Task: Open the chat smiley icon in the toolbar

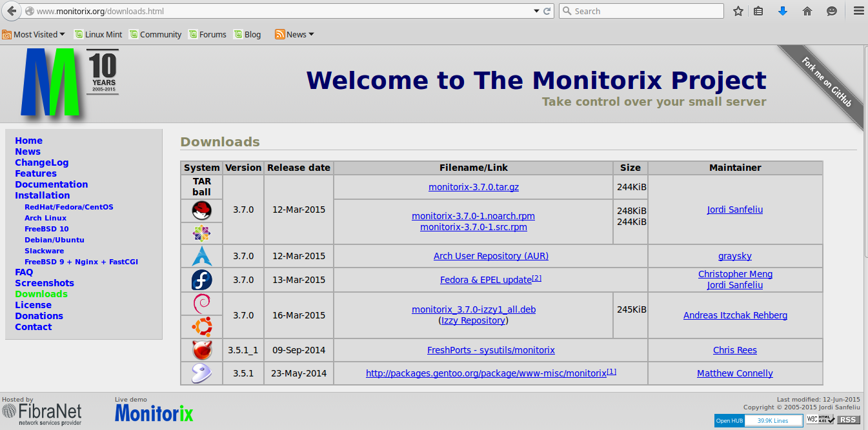Action: pos(832,11)
